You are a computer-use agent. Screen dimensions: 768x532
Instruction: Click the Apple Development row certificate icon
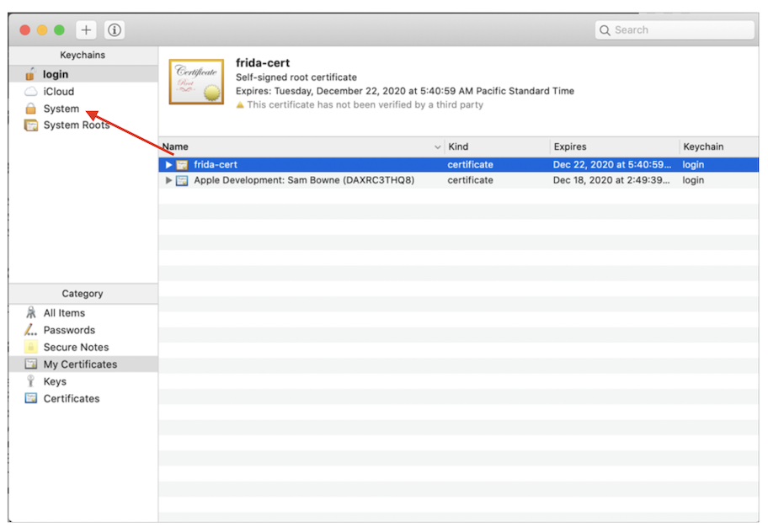pyautogui.click(x=182, y=181)
